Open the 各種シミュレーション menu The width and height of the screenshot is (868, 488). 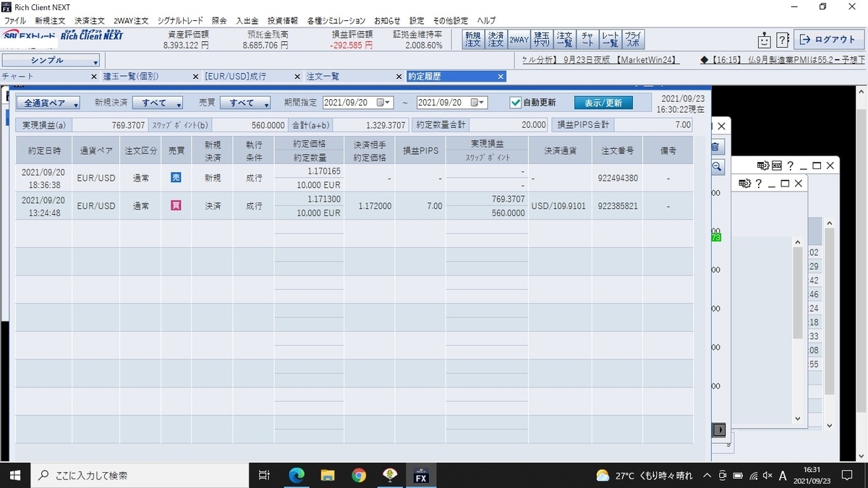tap(336, 21)
